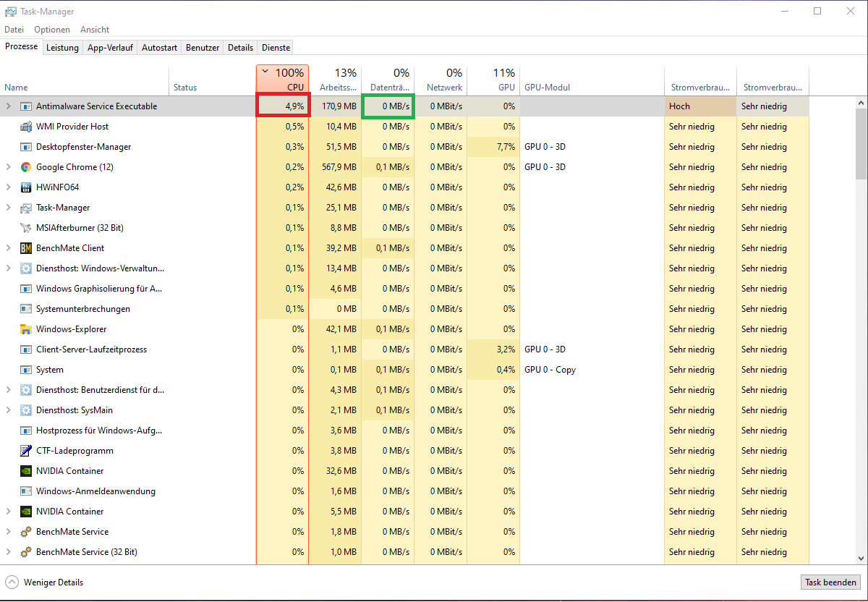868x602 pixels.
Task: Click the Diensthost SysMain gear icon
Action: click(26, 410)
